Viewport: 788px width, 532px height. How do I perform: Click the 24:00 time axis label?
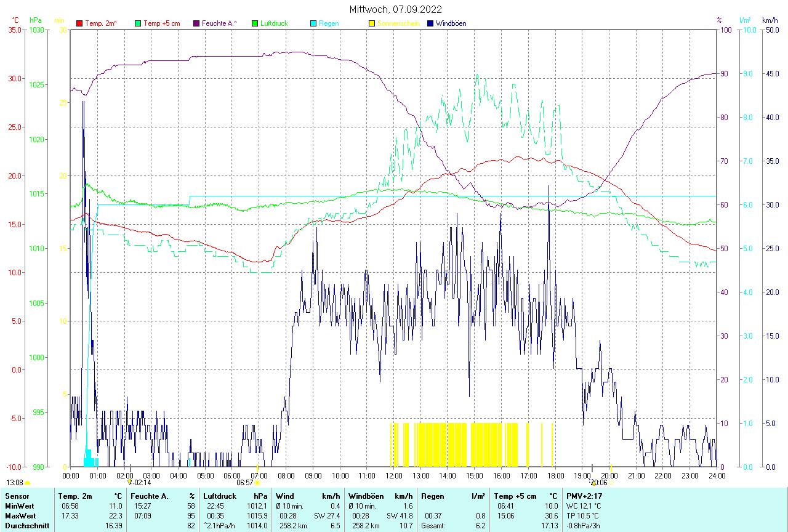(717, 475)
